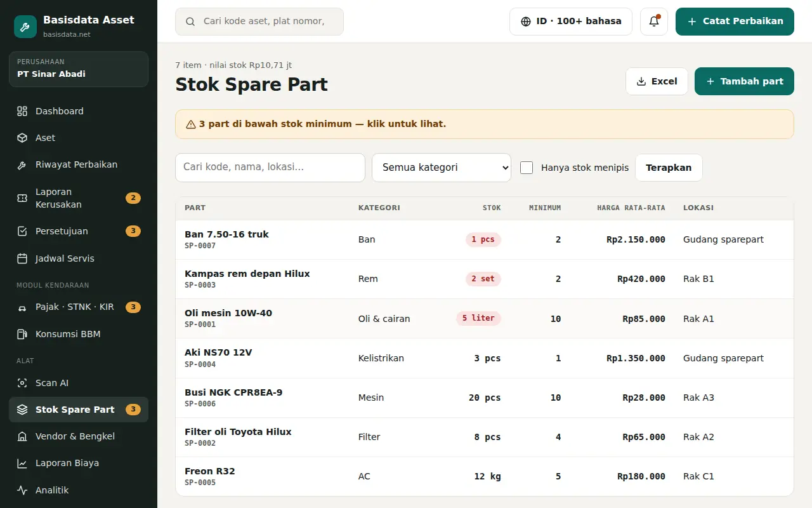Select the Ban 7.50-16 truk part name

point(226,234)
